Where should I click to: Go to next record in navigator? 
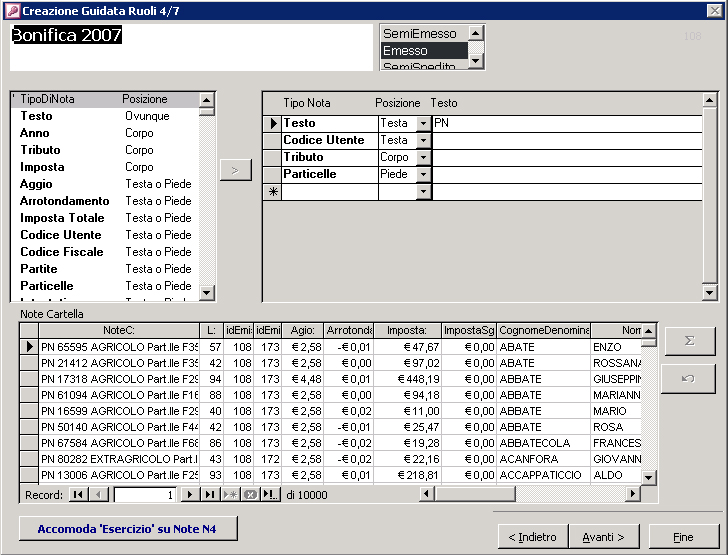(189, 495)
